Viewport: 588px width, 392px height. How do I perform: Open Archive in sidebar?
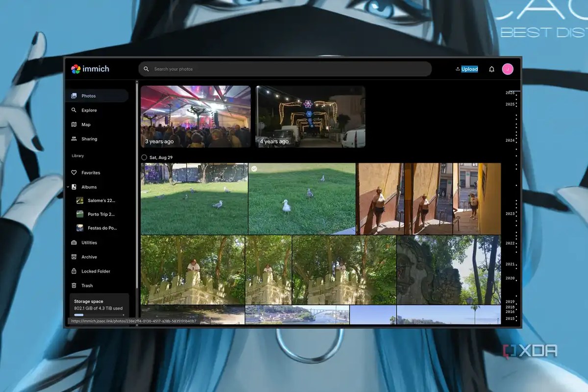pyautogui.click(x=97, y=257)
